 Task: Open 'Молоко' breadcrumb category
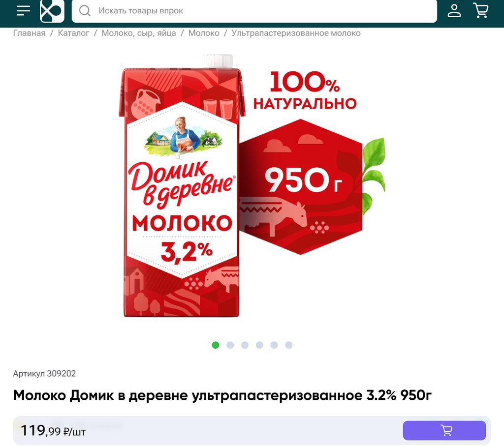point(204,33)
